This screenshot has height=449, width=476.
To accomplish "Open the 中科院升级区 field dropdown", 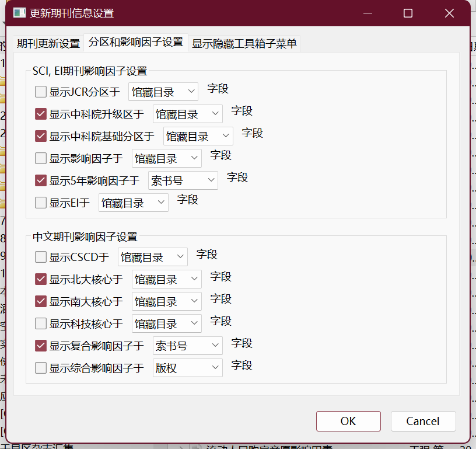I will point(188,114).
